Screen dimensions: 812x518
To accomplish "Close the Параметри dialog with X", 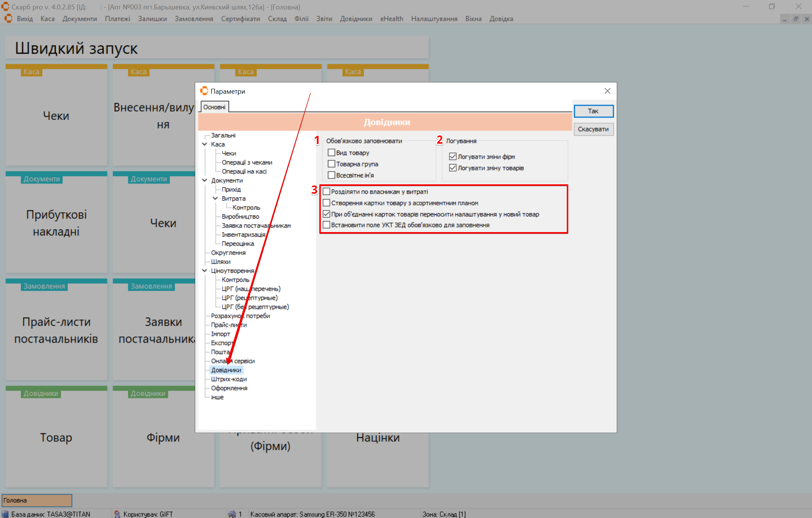I will pyautogui.click(x=607, y=91).
